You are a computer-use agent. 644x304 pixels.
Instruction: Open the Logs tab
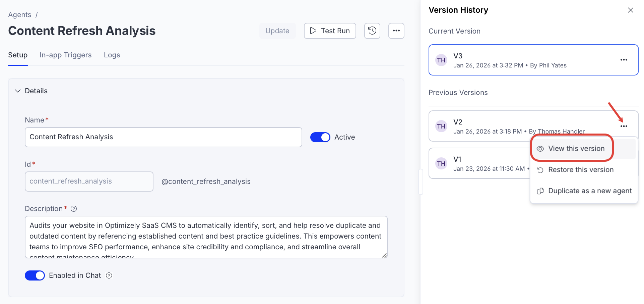[x=112, y=55]
